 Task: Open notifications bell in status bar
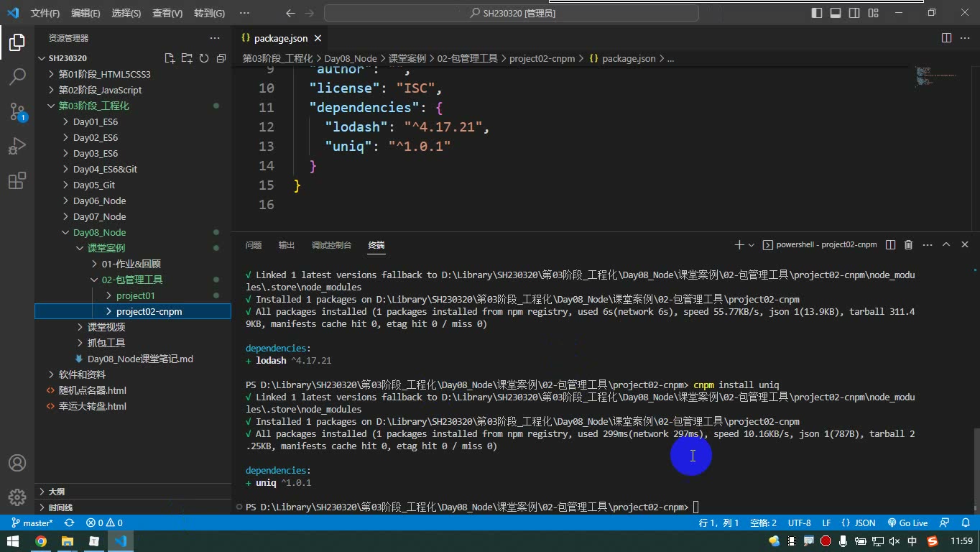pyautogui.click(x=966, y=523)
